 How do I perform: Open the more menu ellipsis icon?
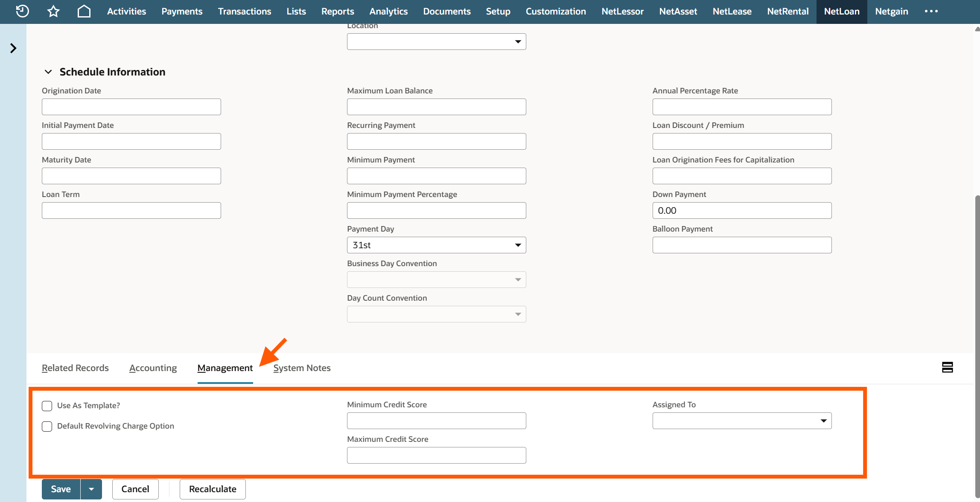tap(931, 12)
